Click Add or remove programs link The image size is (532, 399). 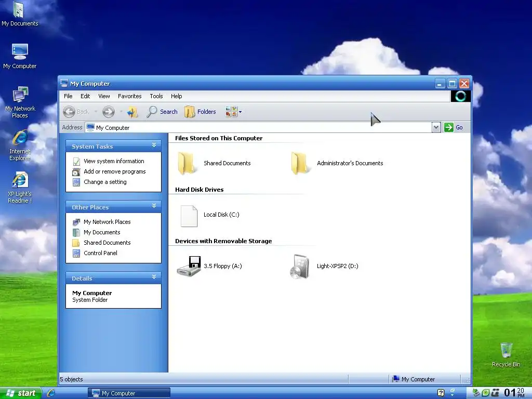click(x=115, y=171)
